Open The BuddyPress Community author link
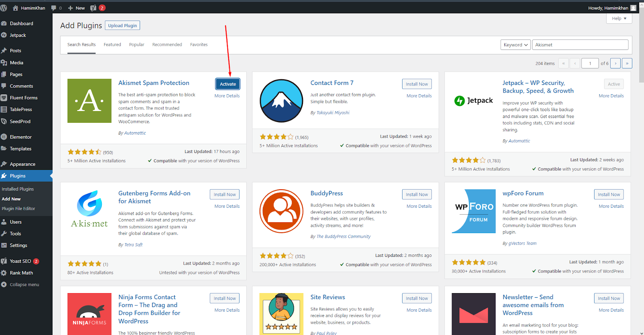The width and height of the screenshot is (644, 335). point(344,236)
